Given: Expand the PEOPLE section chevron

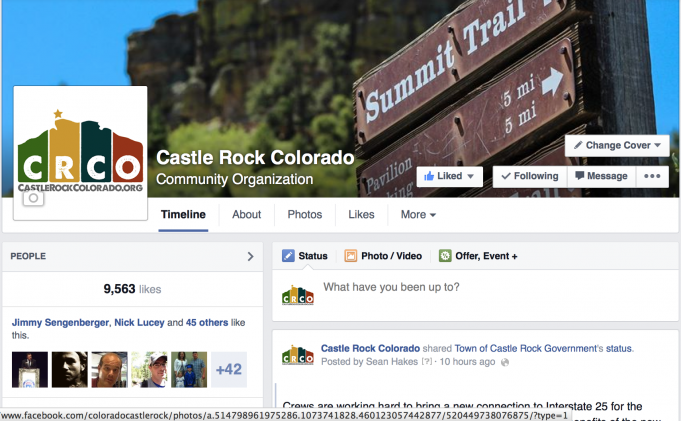Looking at the screenshot, I should (250, 256).
